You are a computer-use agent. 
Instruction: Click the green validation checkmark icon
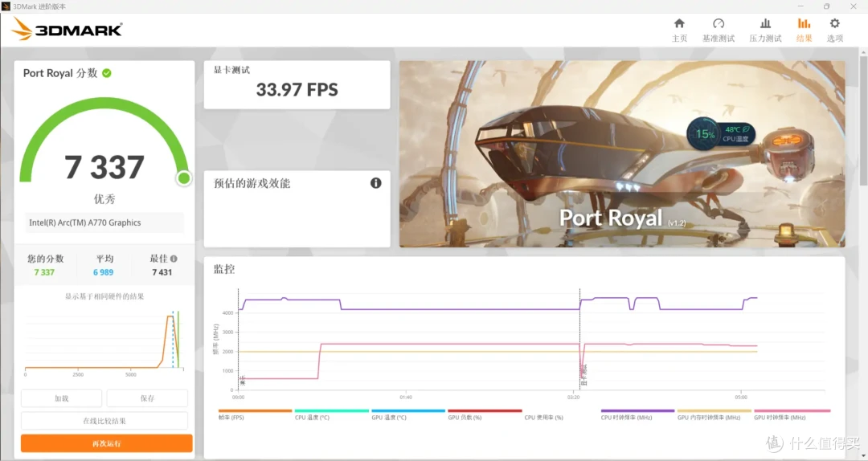[107, 73]
